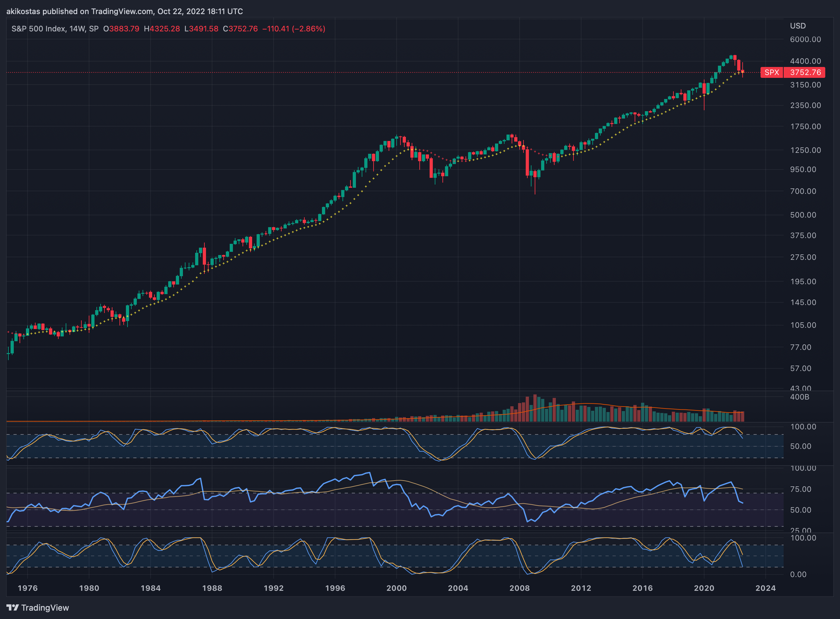
Task: Click the 500.00 price axis label
Action: coord(803,215)
